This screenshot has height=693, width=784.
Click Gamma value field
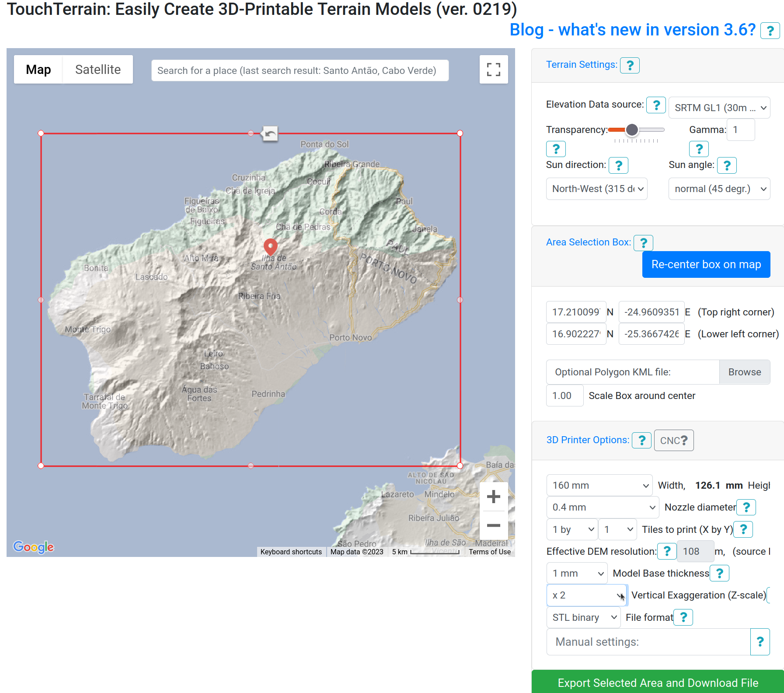(x=741, y=130)
